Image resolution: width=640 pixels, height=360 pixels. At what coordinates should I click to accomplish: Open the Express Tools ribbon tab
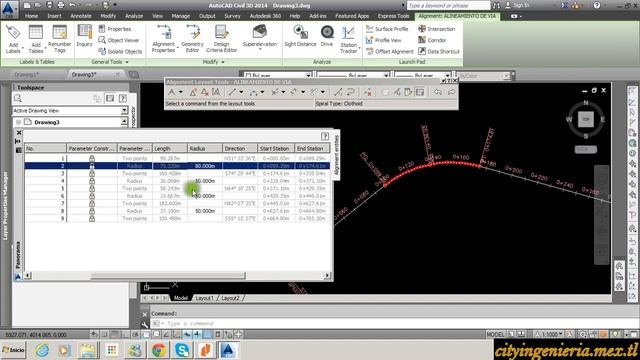pos(393,16)
